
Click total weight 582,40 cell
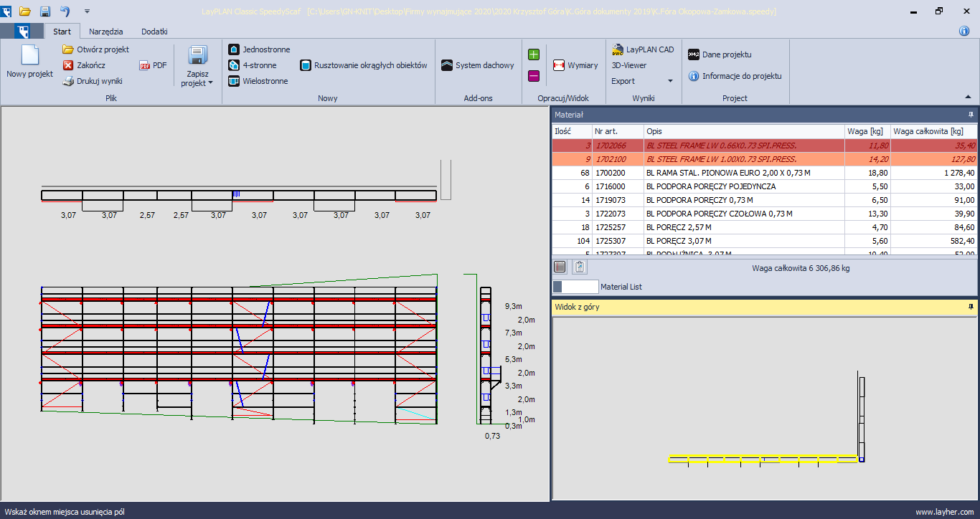click(934, 241)
